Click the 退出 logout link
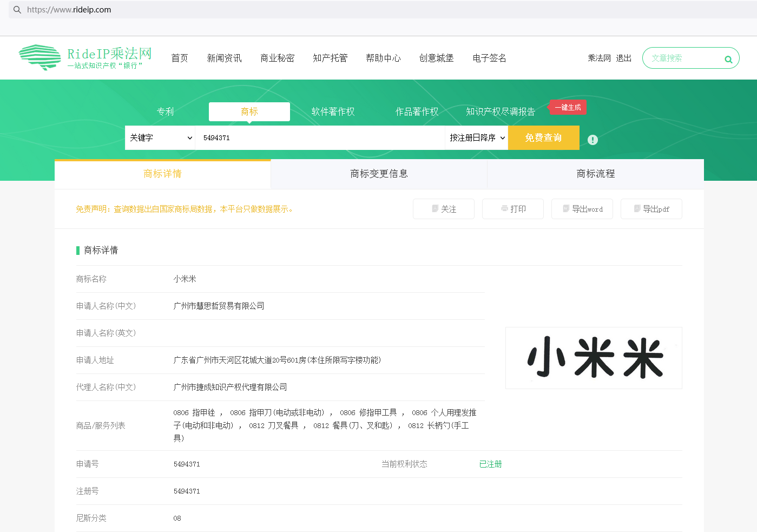The width and height of the screenshot is (757, 532). pyautogui.click(x=623, y=58)
